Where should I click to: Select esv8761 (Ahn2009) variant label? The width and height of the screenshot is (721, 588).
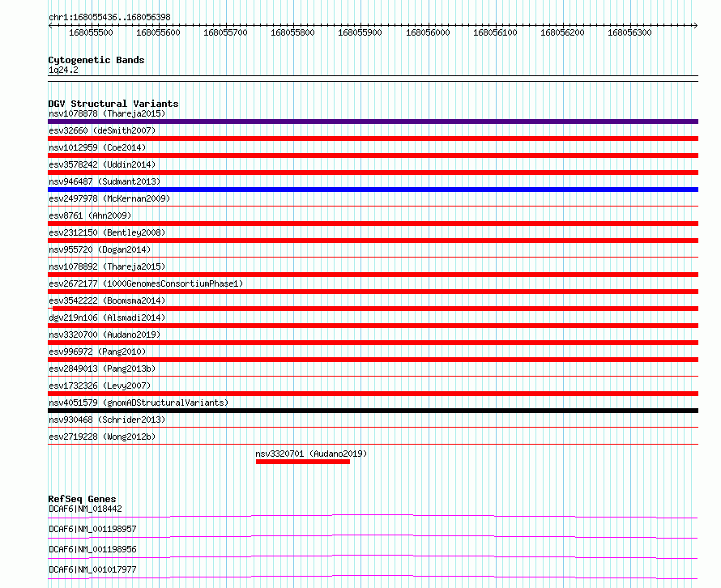[90, 215]
